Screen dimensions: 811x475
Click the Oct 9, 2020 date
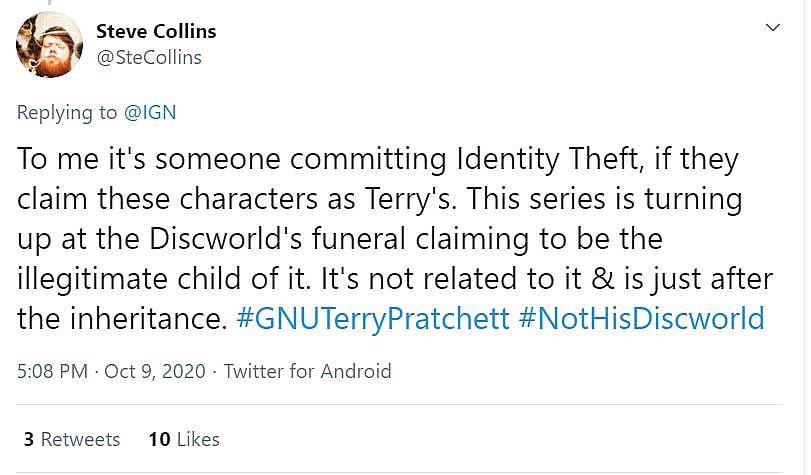(x=155, y=371)
